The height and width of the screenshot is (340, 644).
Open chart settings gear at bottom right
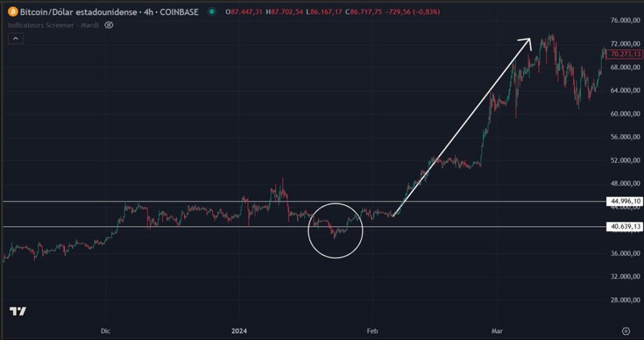tap(626, 331)
